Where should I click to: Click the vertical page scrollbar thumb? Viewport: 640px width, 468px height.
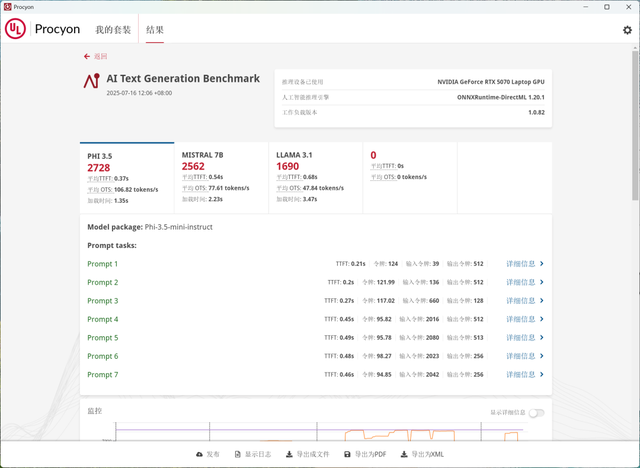635,125
